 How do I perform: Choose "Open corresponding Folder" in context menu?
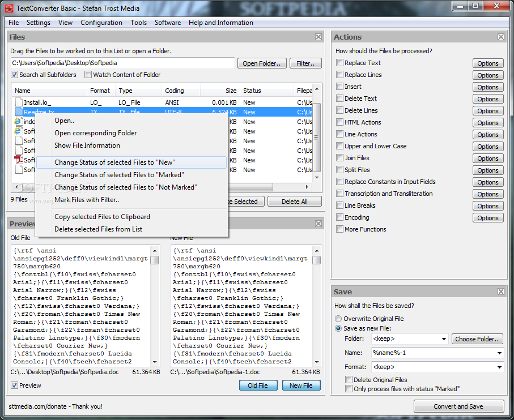pos(131,133)
